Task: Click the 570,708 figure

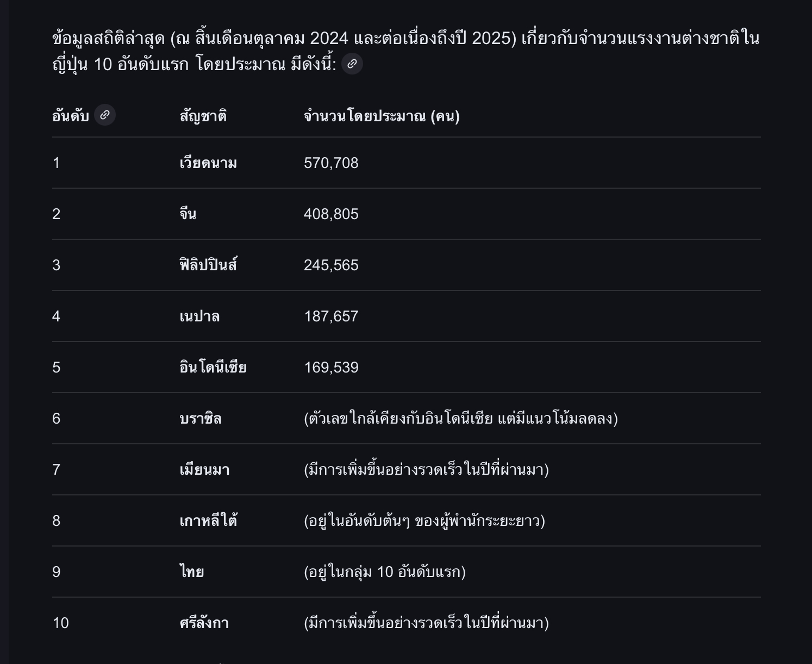Action: coord(331,163)
